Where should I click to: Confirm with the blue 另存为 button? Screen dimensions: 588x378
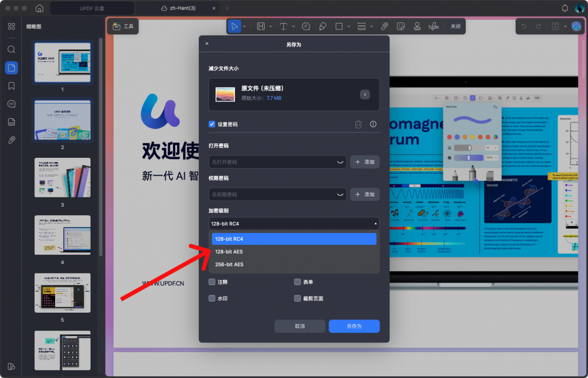[354, 326]
